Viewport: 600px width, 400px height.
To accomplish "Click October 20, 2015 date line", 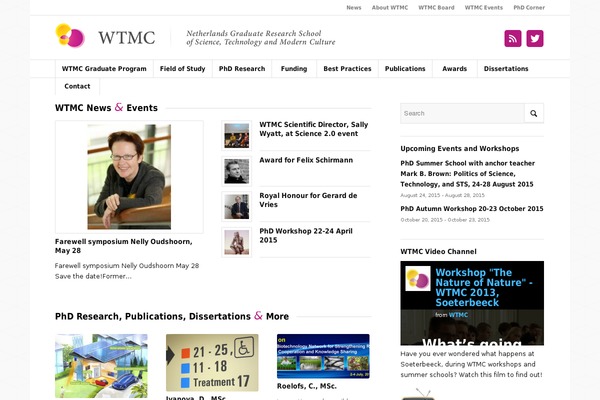I will click(x=445, y=220).
